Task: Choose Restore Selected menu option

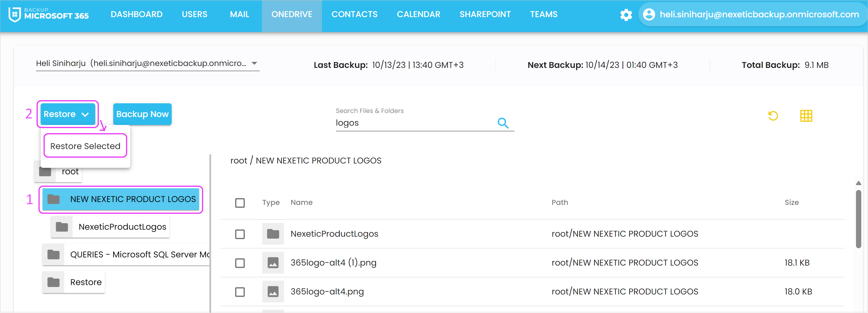Action: 85,146
